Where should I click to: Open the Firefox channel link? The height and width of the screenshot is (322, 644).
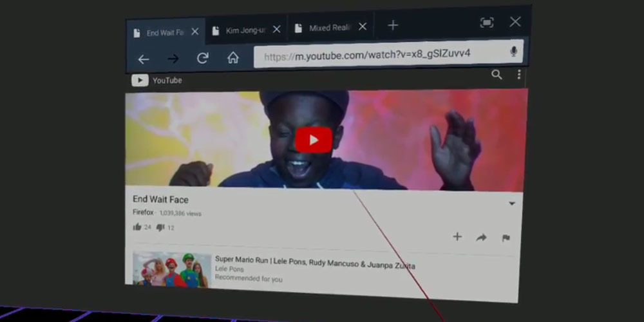click(143, 213)
